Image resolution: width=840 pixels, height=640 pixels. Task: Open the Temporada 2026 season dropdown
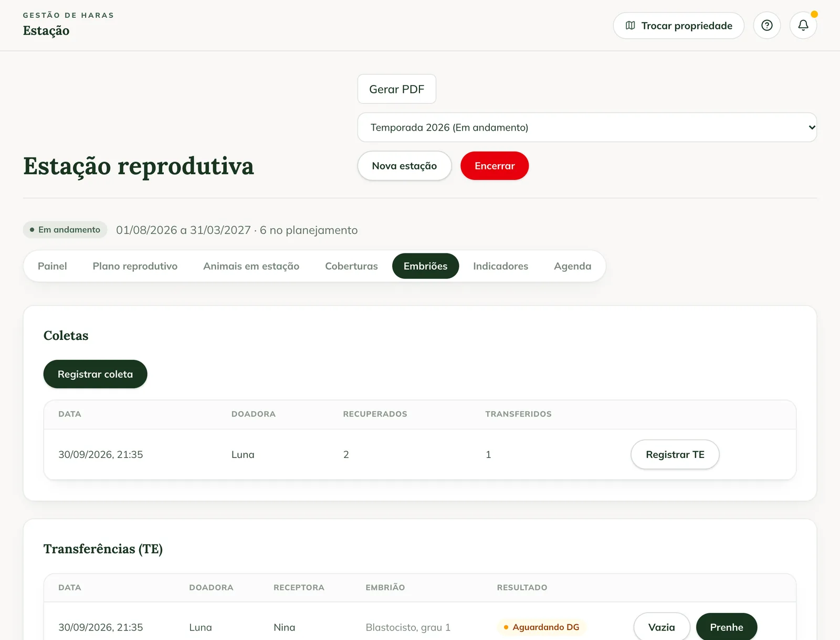pos(587,127)
